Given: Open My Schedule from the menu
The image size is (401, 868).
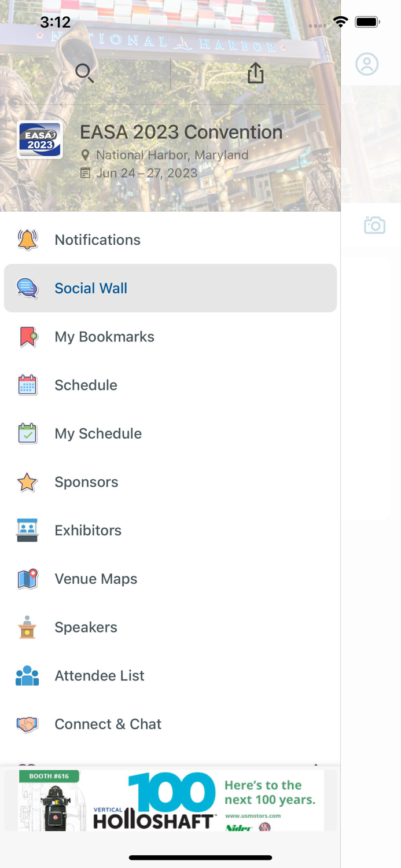Looking at the screenshot, I should pyautogui.click(x=98, y=433).
